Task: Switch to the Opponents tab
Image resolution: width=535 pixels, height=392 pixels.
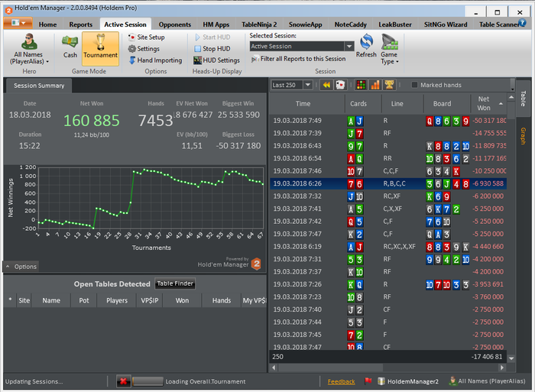Action: pos(175,24)
